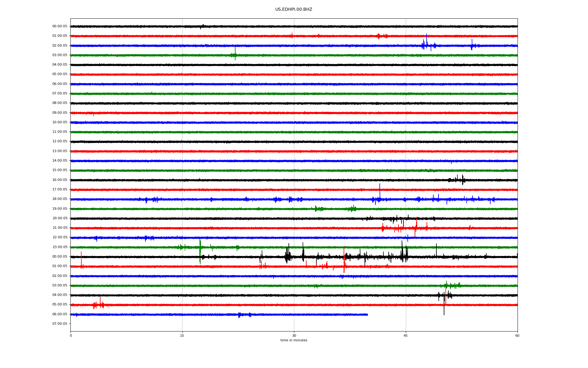The height and width of the screenshot is (368, 588).
Task: Click the 16:00:05 black trace event burst
Action: point(459,180)
